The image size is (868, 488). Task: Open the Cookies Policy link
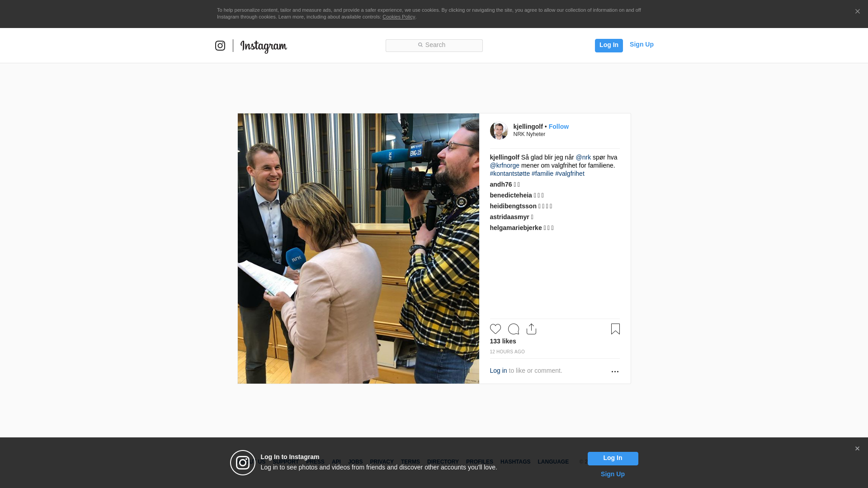point(398,17)
